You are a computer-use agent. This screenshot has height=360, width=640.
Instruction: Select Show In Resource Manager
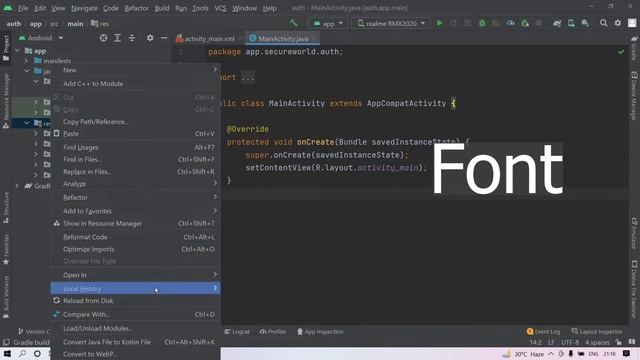coord(136,223)
